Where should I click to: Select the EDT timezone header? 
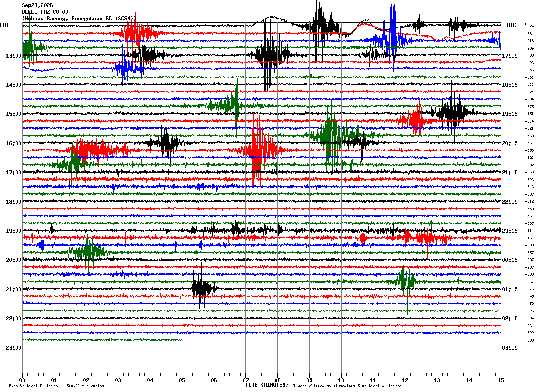coord(4,25)
